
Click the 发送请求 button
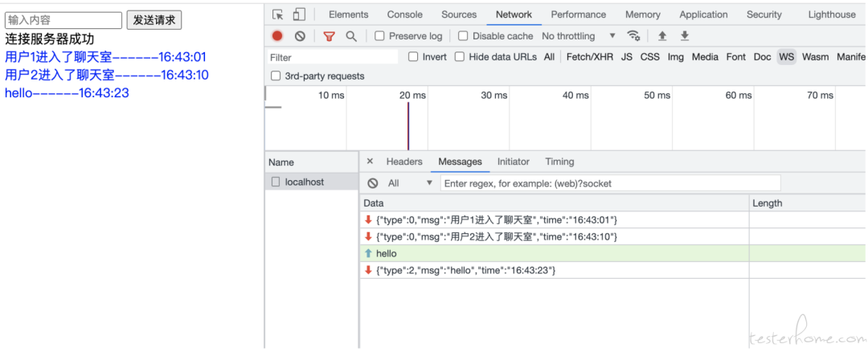[x=154, y=20]
